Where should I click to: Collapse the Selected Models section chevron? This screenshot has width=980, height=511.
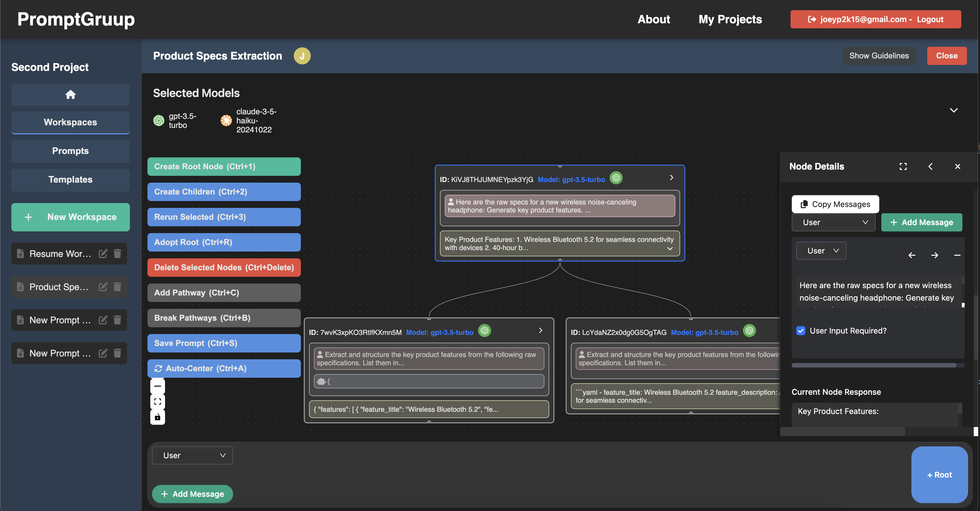[953, 110]
